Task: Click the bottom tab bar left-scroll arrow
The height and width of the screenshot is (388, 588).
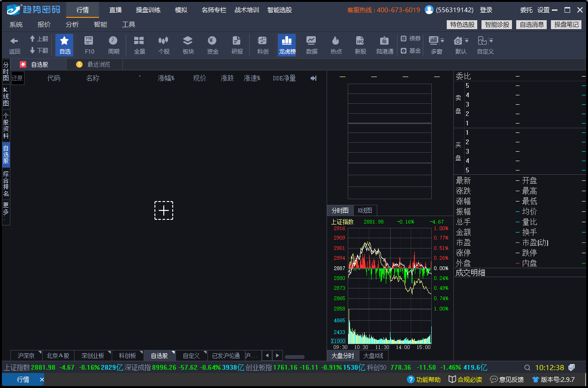Action: 267,356
